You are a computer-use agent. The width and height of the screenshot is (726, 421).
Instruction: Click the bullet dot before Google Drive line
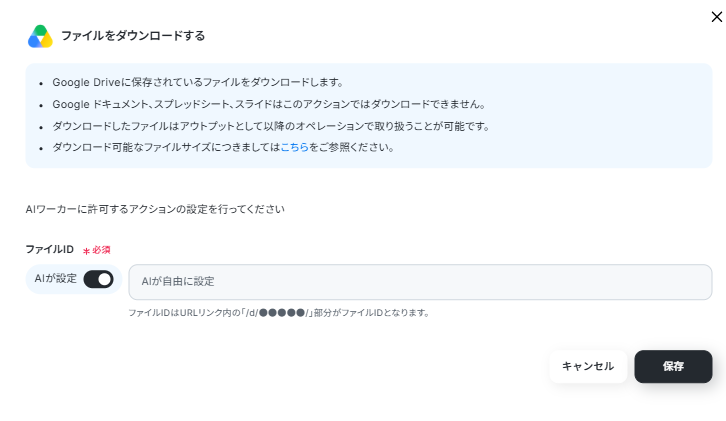pos(41,84)
